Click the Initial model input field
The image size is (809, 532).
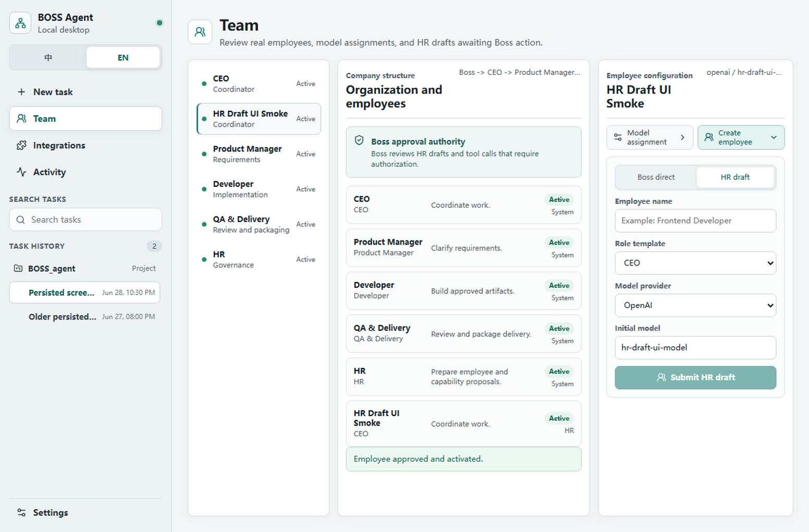pos(695,348)
